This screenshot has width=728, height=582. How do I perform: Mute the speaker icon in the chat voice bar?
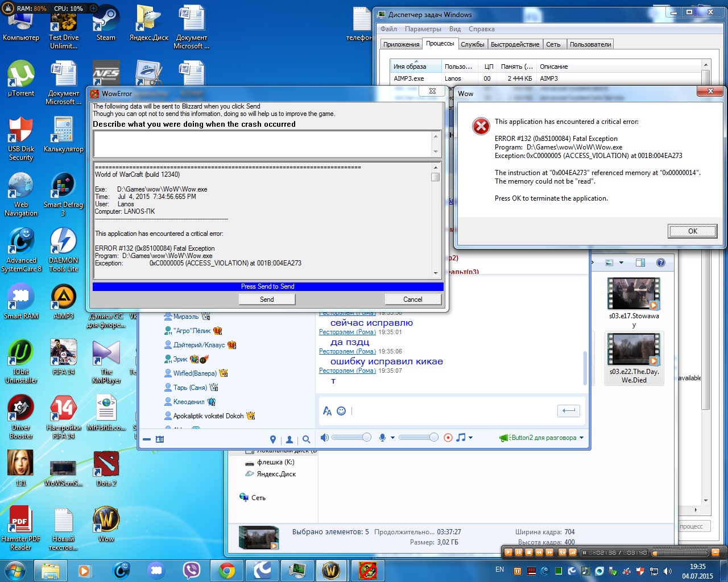tap(324, 438)
